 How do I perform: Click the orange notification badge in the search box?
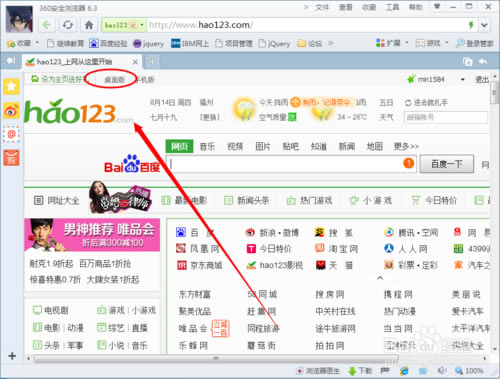pos(409,163)
